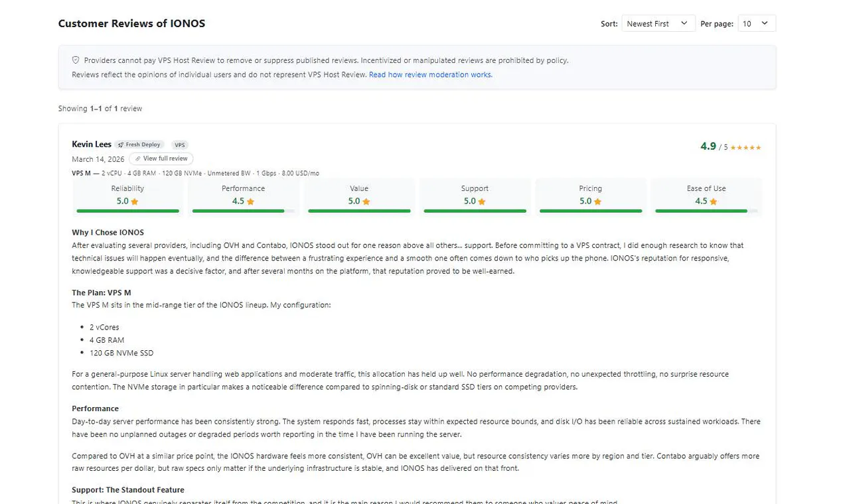This screenshot has height=504, width=843.
Task: Click the five-star icons beside the 4.9 score
Action: click(746, 147)
